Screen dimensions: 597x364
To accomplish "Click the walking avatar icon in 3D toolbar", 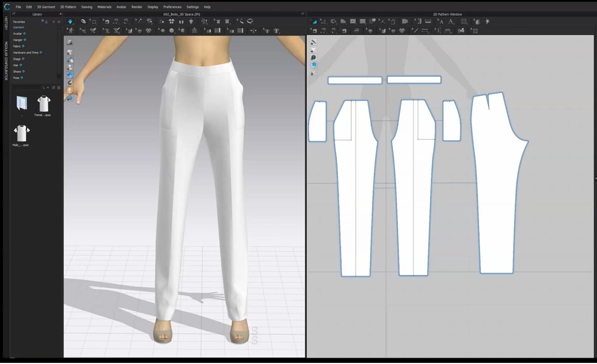I will [x=70, y=31].
